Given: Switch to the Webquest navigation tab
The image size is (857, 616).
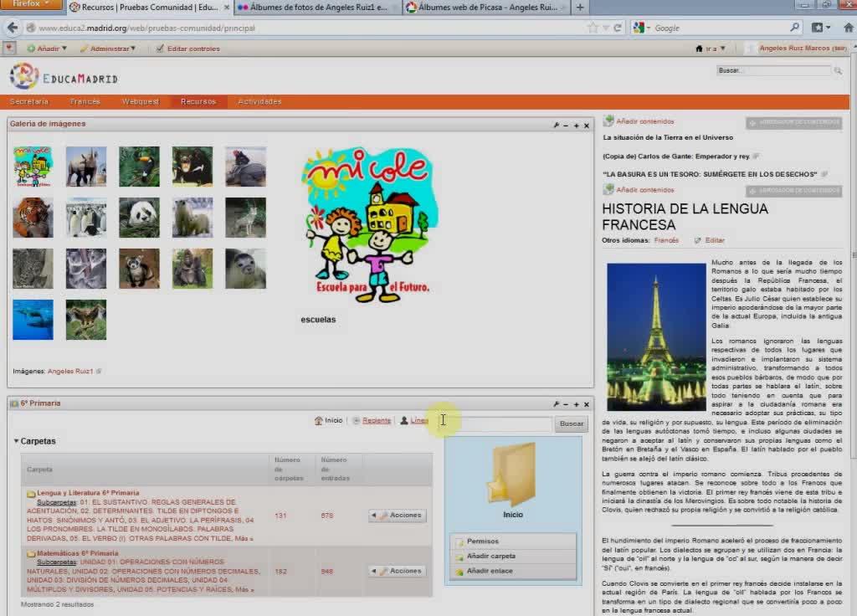Looking at the screenshot, I should (140, 101).
